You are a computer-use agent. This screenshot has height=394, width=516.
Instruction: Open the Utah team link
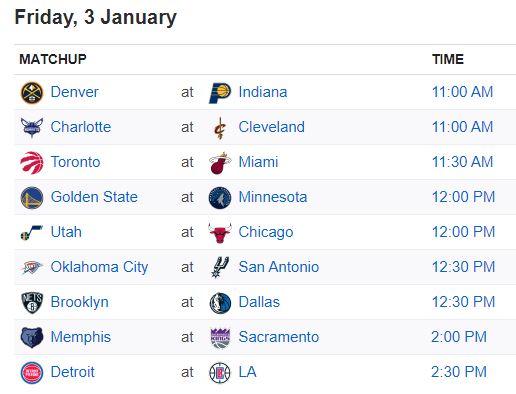coord(66,232)
